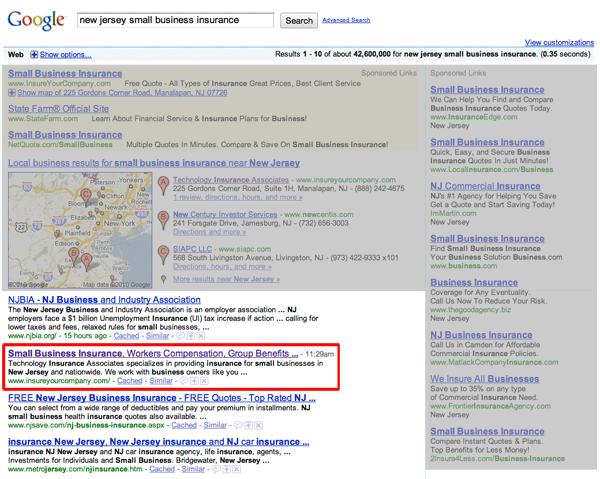Click the promote arrow icon on the njbia.org result
600x479 pixels.
191,336
